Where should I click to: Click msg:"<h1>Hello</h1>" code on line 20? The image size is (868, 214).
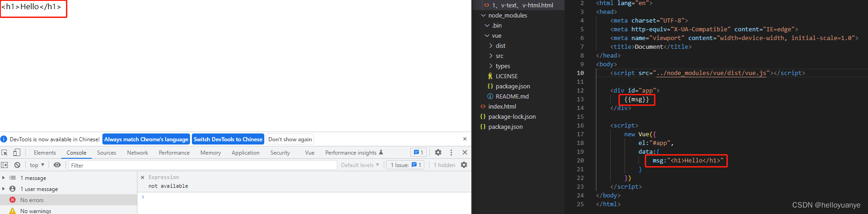coord(688,161)
